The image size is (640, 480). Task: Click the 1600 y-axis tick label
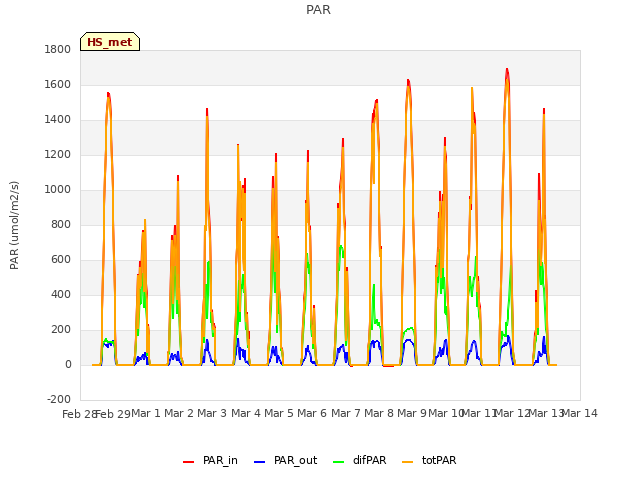pyautogui.click(x=58, y=84)
